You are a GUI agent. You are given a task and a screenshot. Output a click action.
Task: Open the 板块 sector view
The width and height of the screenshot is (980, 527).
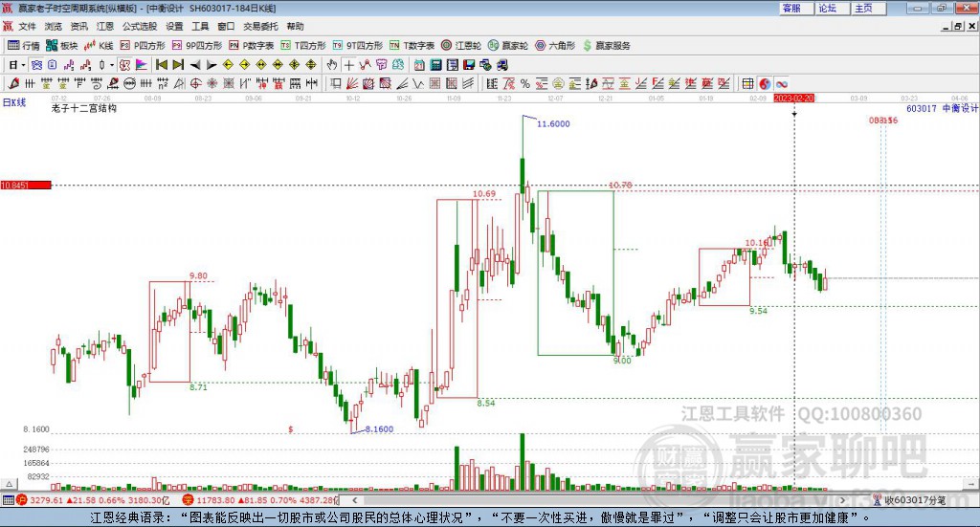point(61,46)
